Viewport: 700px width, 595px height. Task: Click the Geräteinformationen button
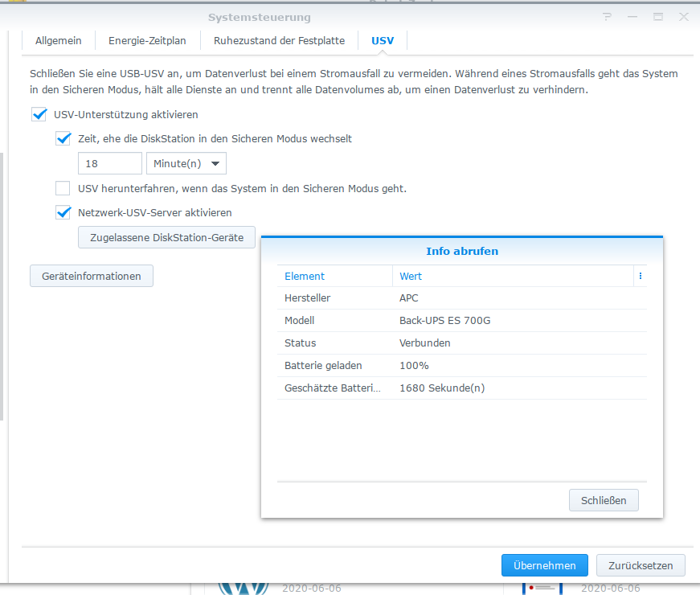click(92, 276)
